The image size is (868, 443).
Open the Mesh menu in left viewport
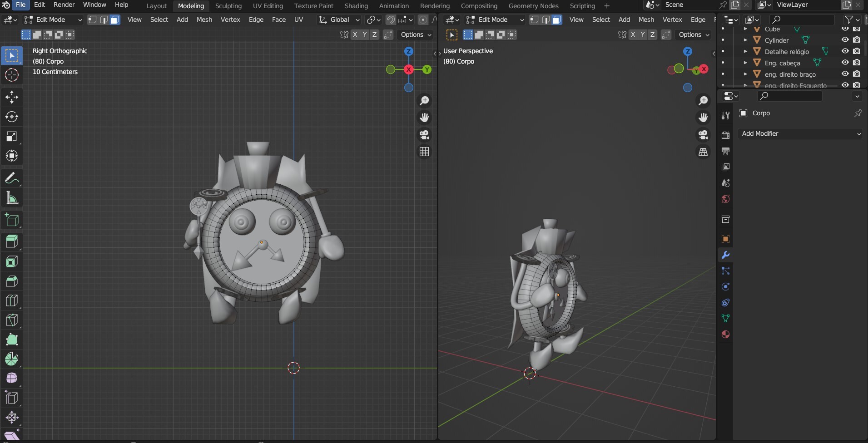204,20
